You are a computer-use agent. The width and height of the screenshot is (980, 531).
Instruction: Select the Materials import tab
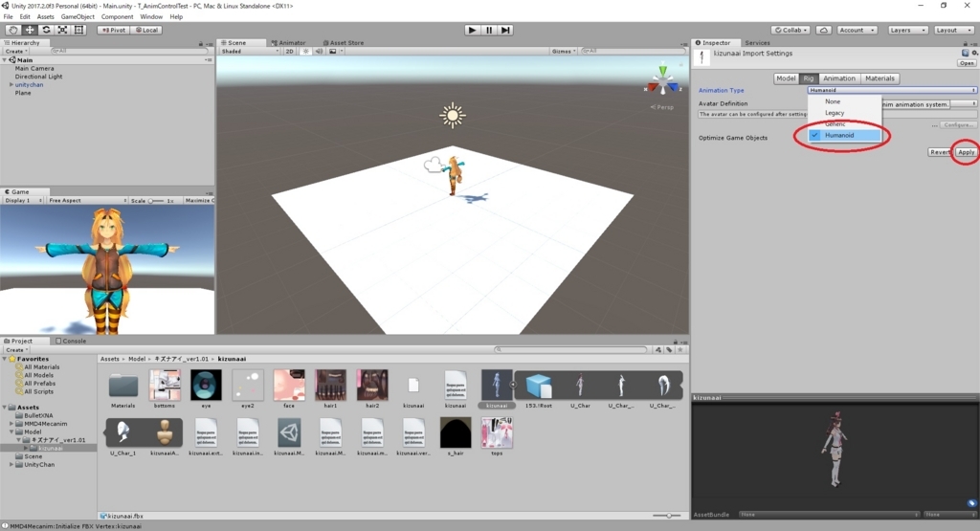880,78
